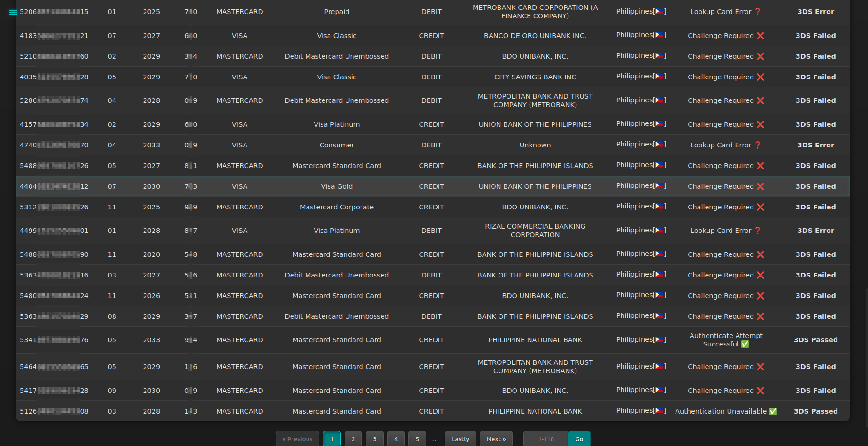868x446 pixels.
Task: Click the Unknown bank cell
Action: 535,145
